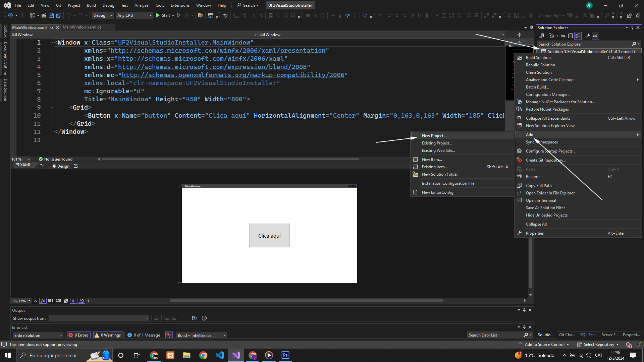Image resolution: width=644 pixels, height=362 pixels.
Task: Click the word wrap icon in Output panel
Action: [194, 318]
